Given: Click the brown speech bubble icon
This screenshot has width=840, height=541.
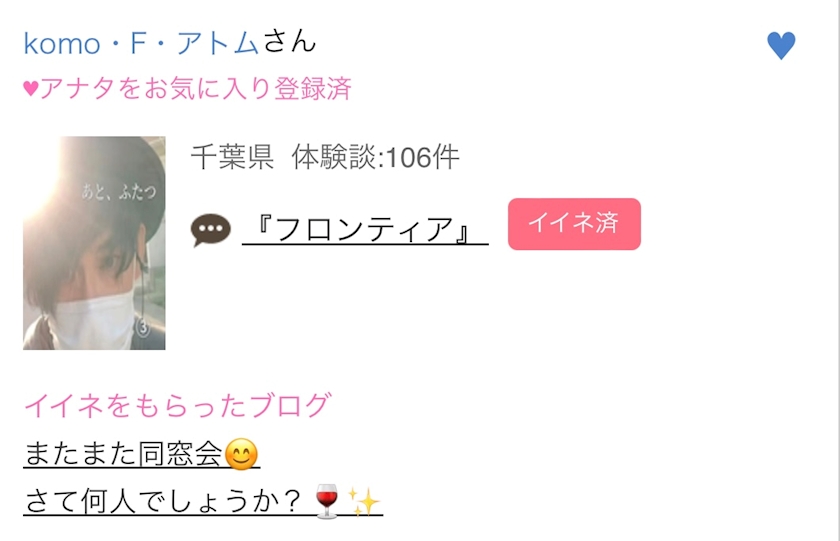Looking at the screenshot, I should 211,230.
